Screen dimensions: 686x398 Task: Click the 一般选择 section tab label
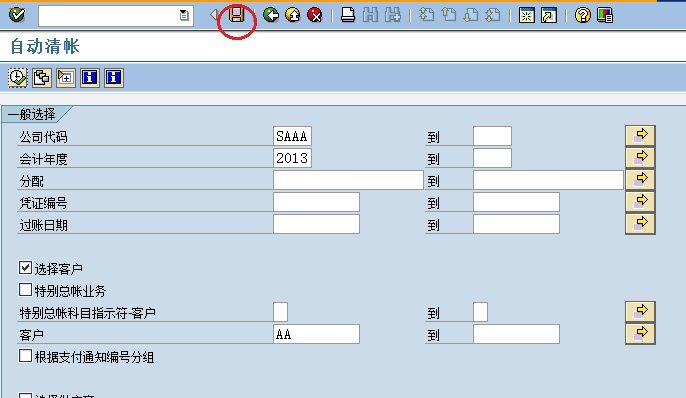tap(32, 115)
